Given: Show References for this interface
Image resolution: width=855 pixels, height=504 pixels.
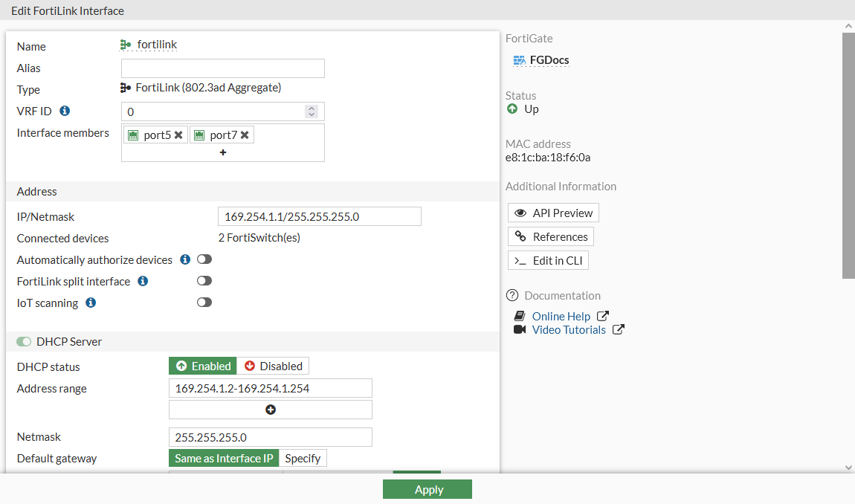Looking at the screenshot, I should (x=550, y=236).
